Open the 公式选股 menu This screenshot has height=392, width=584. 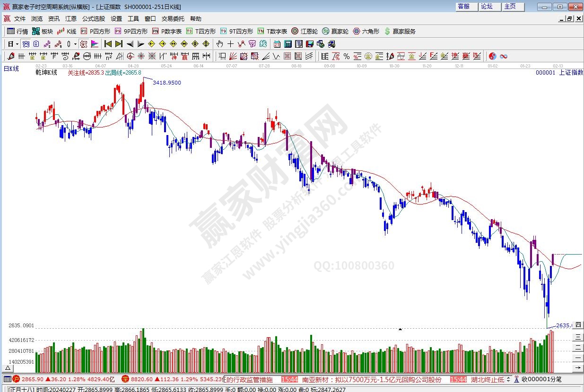coord(93,19)
